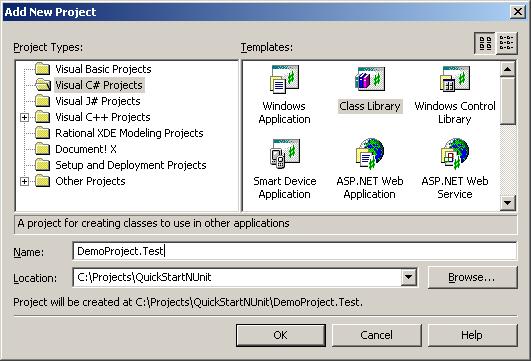The height and width of the screenshot is (361, 531).
Task: Click the open Visual C# Projects folder icon
Action: (x=43, y=85)
